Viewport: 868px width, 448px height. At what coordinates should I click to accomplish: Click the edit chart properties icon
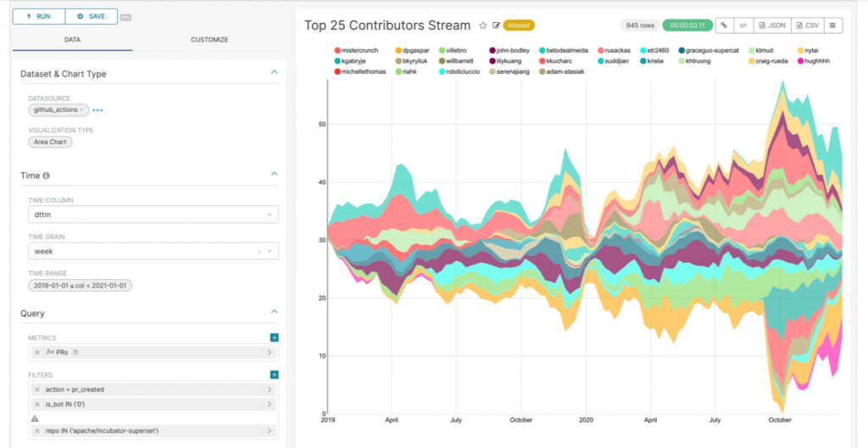(x=496, y=25)
